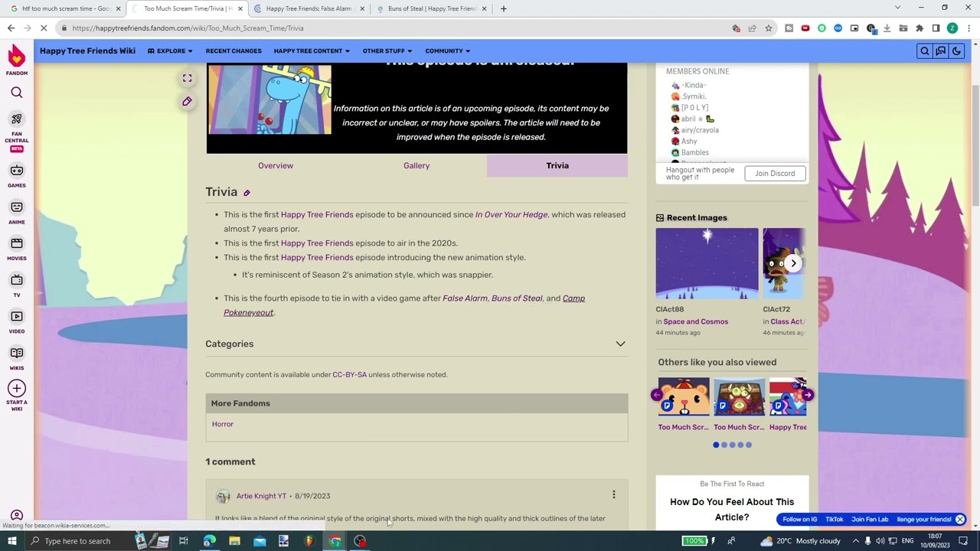
Task: Open the False Alarm link
Action: point(465,298)
